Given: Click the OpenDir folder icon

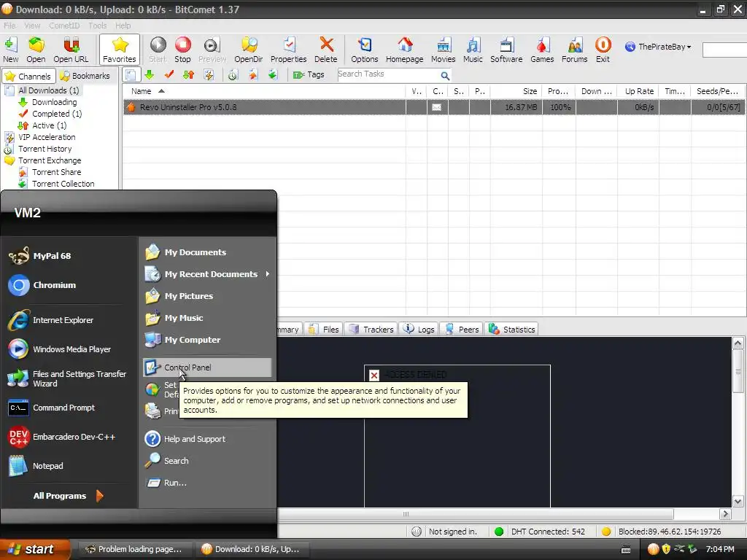Looking at the screenshot, I should point(248,50).
